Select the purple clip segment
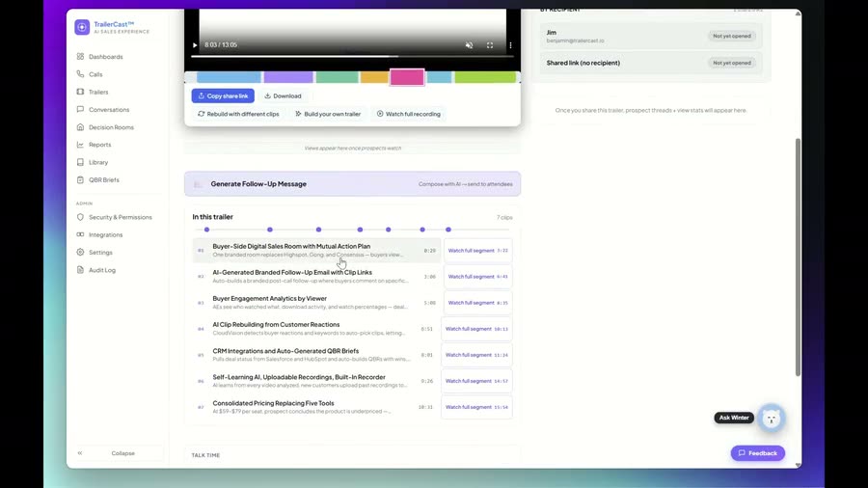The image size is (868, 488). coord(288,77)
